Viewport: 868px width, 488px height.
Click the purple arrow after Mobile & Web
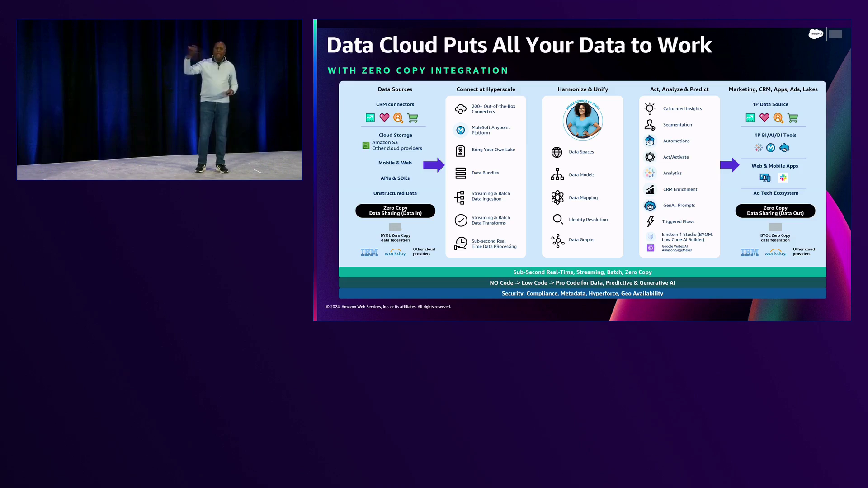(434, 165)
